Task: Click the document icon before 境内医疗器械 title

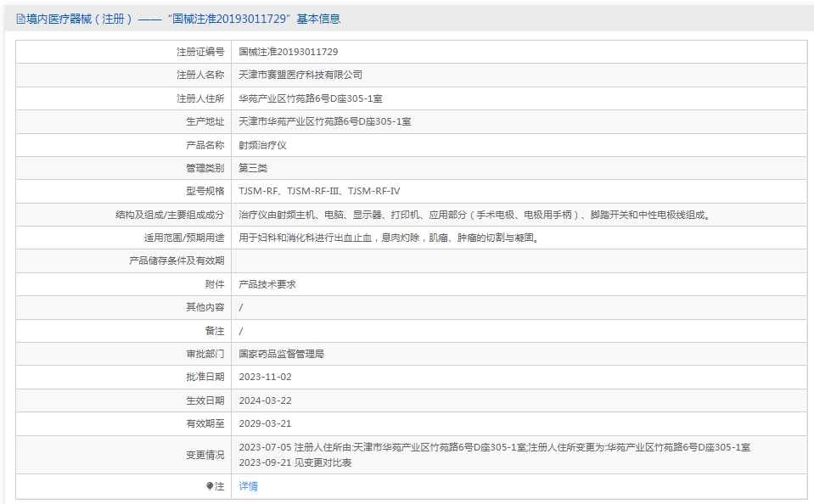Action: (20, 20)
